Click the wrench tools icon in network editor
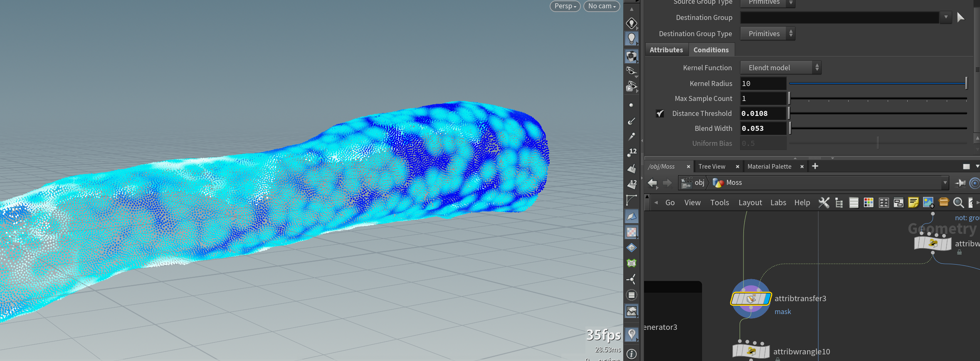Image resolution: width=980 pixels, height=361 pixels. (x=824, y=202)
